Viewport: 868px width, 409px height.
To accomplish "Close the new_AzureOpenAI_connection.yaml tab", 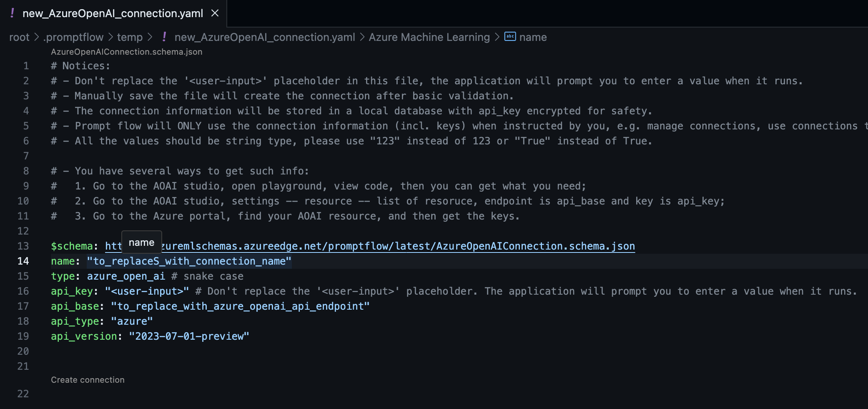I will pos(215,13).
